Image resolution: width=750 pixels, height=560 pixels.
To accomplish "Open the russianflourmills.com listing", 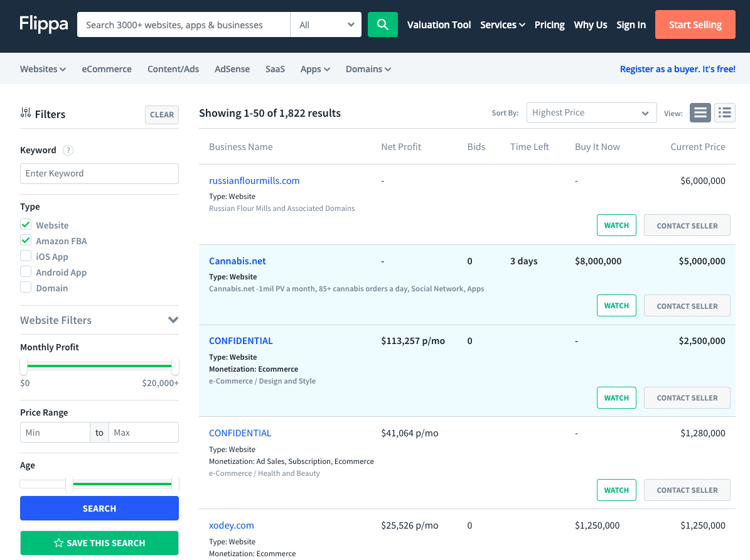I will pos(254,180).
